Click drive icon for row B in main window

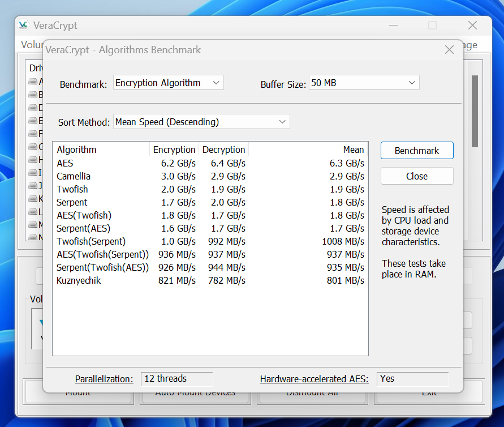pos(33,94)
